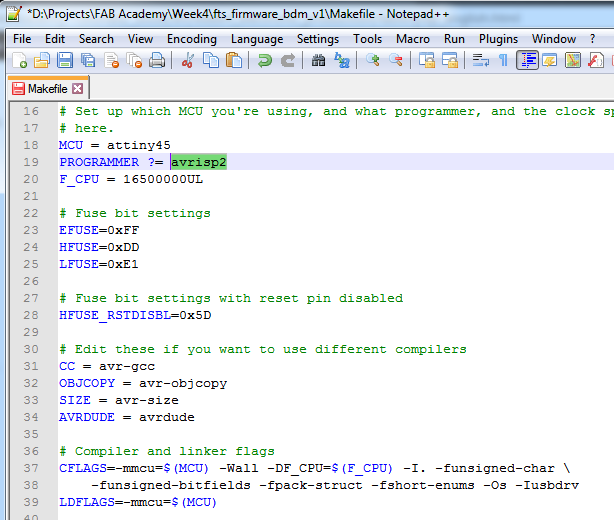Click HFUSE_RSTDISBL=0x5D line
This screenshot has height=520, width=614.
(x=135, y=315)
